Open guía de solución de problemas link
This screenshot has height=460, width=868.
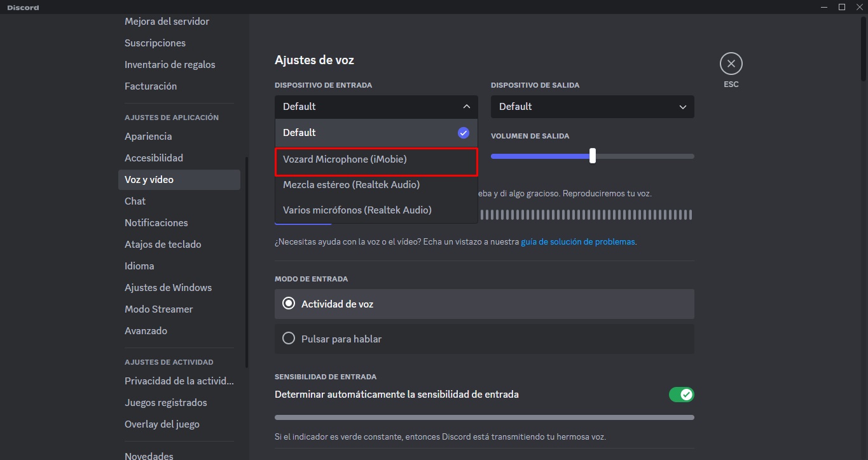(578, 242)
